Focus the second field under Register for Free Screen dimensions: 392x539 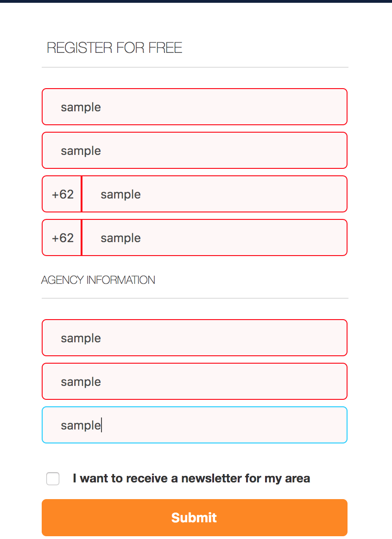click(195, 150)
